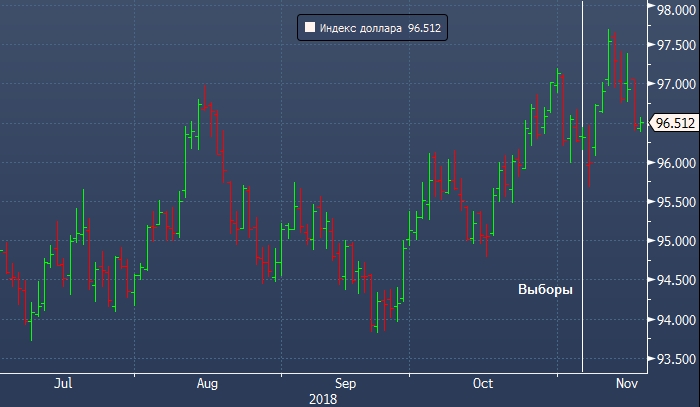Click the 94.500 price axis label
700x407 pixels.
676,280
